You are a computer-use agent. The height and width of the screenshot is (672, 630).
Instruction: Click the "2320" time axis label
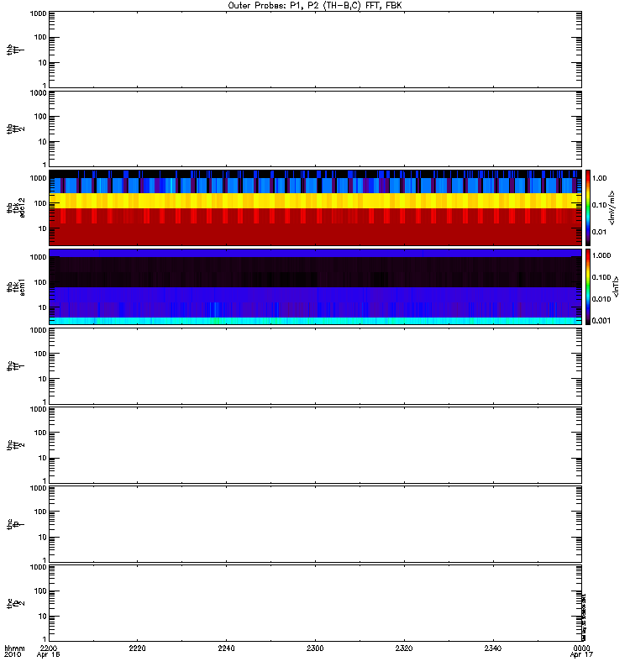[404, 648]
